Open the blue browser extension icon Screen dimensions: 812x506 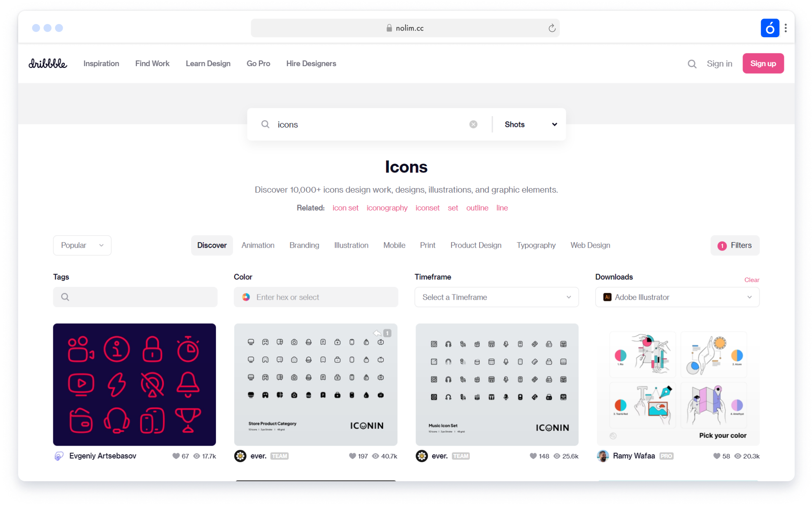(770, 28)
